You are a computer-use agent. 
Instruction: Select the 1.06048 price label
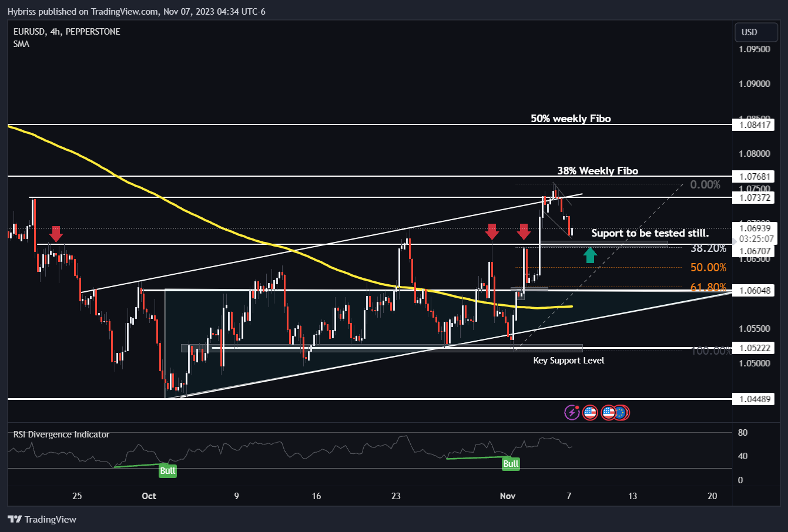click(x=753, y=291)
